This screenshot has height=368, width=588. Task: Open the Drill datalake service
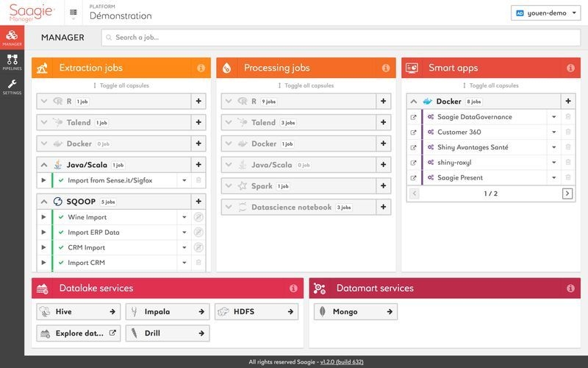point(168,333)
